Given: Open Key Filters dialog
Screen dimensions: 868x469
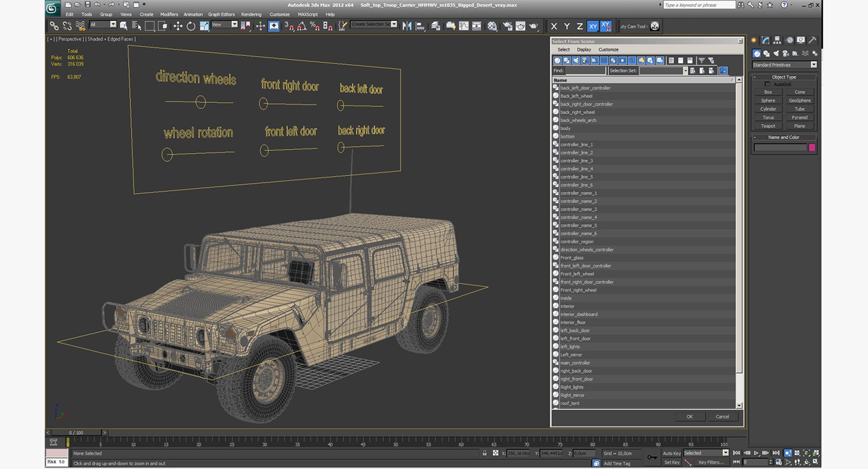Looking at the screenshot, I should [711, 462].
